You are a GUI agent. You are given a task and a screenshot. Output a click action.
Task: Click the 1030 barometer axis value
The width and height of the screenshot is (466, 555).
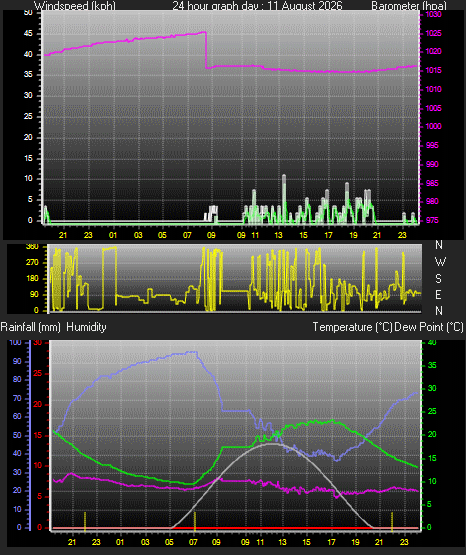tap(433, 15)
